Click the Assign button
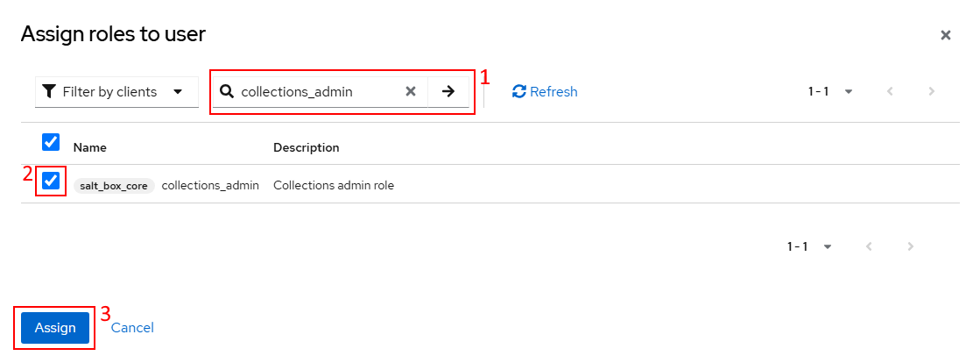Screen dimensions: 980x363 (55, 327)
